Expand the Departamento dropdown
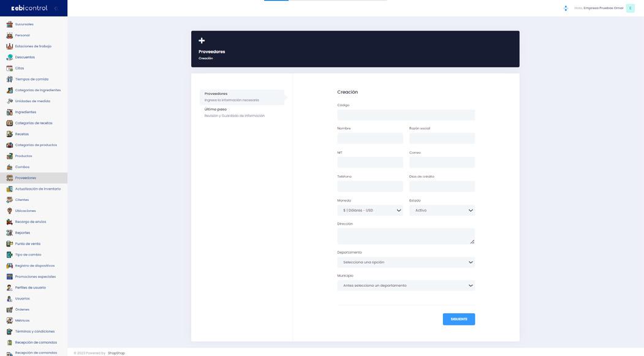 click(x=406, y=262)
